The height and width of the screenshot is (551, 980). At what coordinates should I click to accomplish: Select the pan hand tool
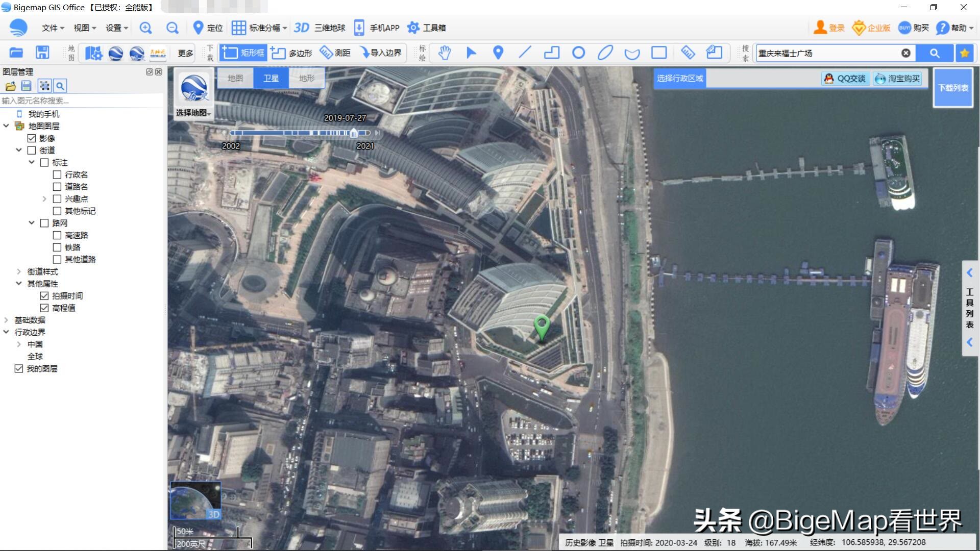tap(445, 53)
